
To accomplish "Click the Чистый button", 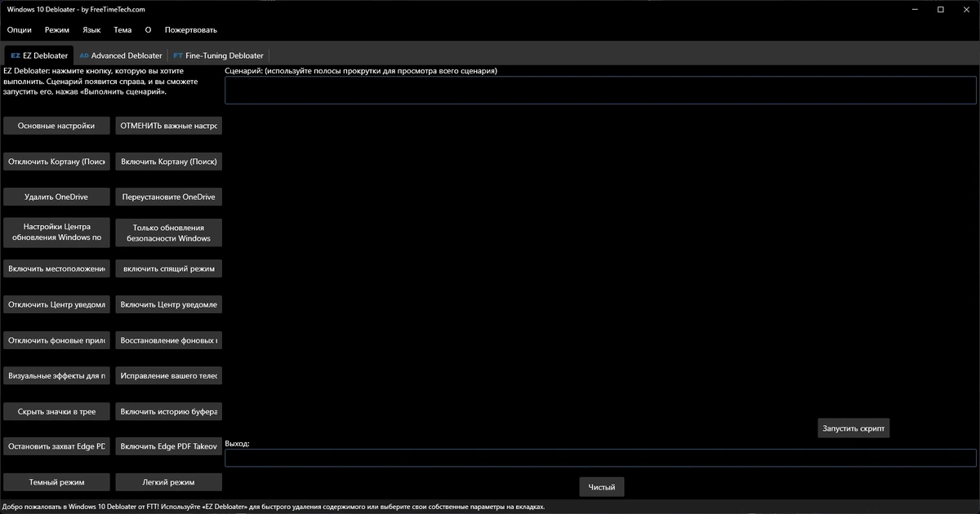I will [x=602, y=487].
